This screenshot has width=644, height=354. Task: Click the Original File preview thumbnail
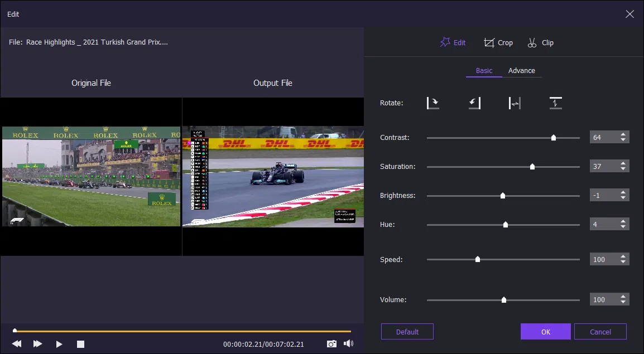(91, 176)
